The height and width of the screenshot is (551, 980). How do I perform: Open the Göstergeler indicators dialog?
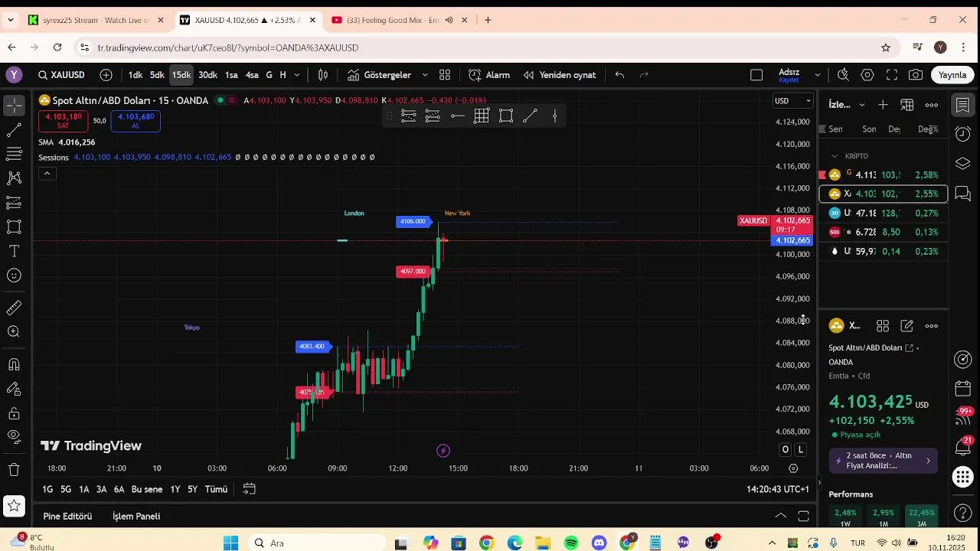click(379, 75)
